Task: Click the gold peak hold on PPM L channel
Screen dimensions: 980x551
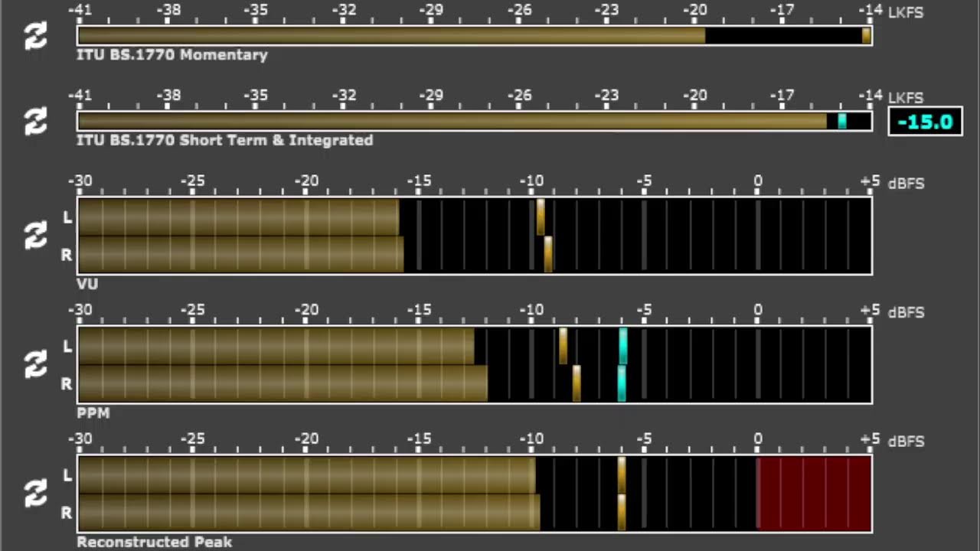Action: pos(563,346)
